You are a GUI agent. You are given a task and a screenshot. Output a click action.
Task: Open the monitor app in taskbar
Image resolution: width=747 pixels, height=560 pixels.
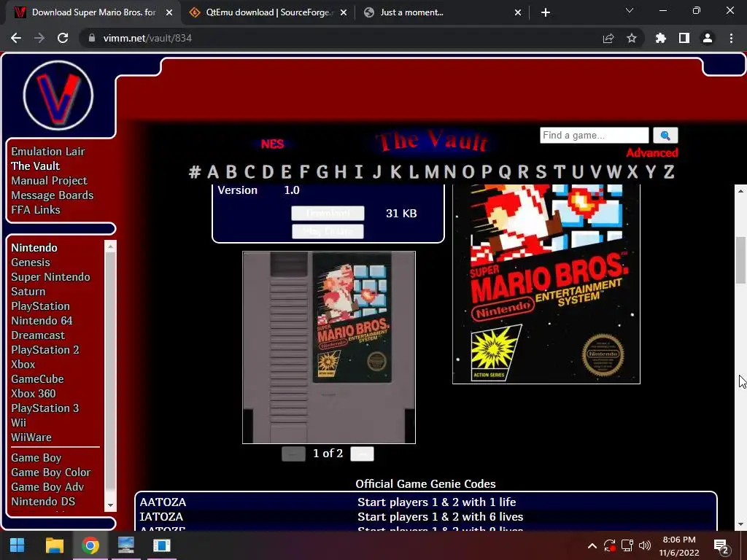pyautogui.click(x=125, y=545)
